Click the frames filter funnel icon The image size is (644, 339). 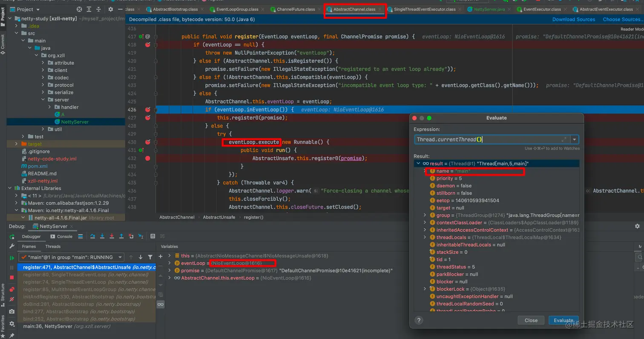click(150, 257)
